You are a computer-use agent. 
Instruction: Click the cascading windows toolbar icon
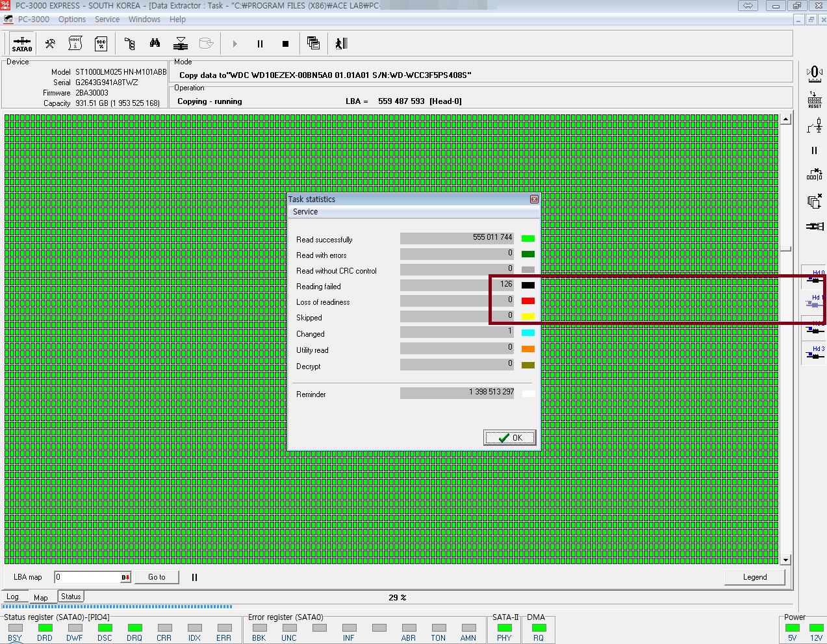(x=313, y=44)
